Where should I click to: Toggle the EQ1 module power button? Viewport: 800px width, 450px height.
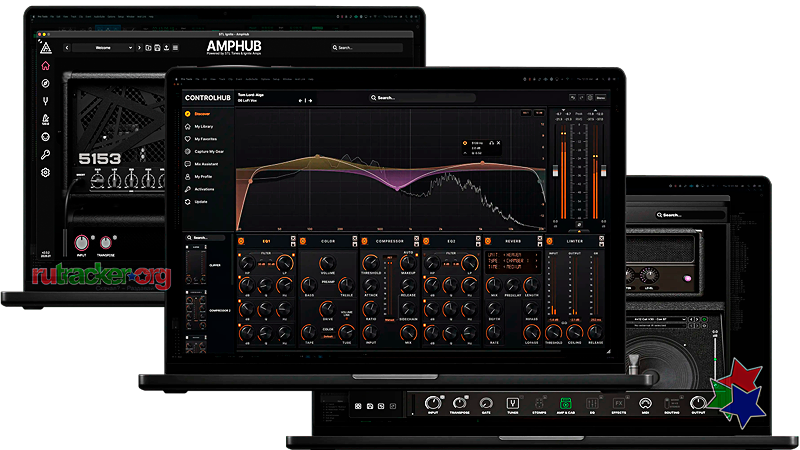tap(240, 241)
